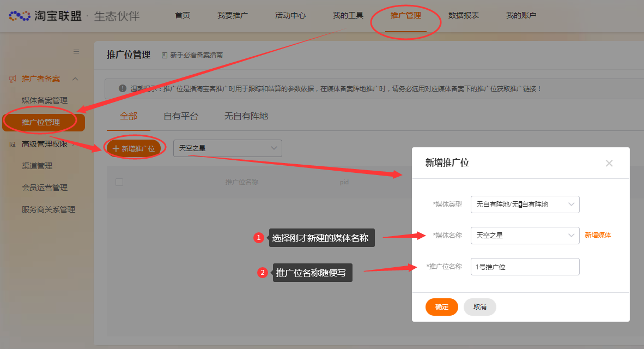Viewport: 644px width, 349px height.
Task: Open 活动中心 in top navigation
Action: click(x=290, y=16)
